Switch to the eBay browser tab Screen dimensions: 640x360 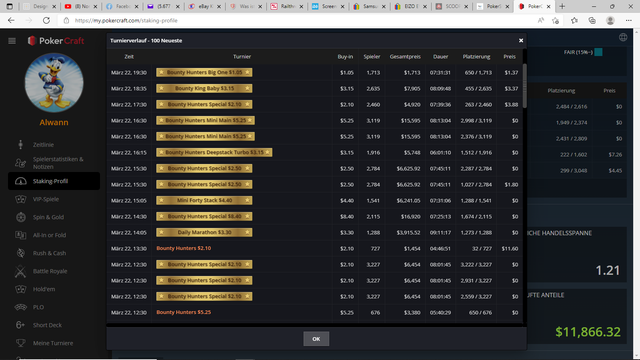[x=204, y=7]
